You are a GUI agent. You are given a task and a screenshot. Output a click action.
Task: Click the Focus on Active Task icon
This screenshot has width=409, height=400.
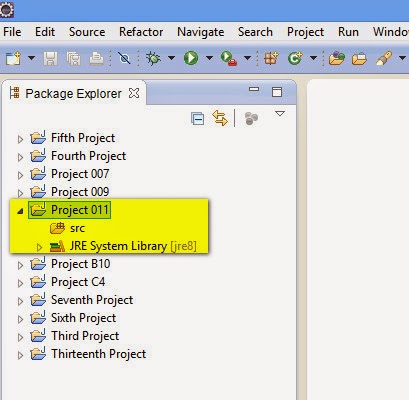point(251,119)
